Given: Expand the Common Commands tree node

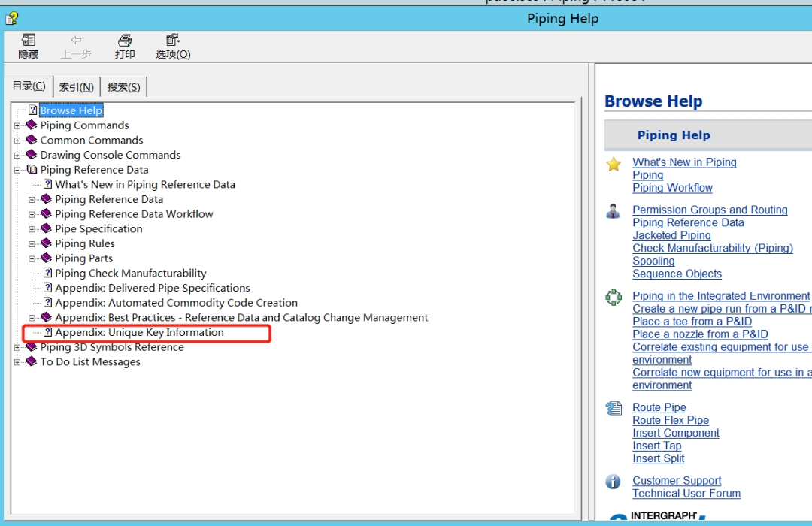Looking at the screenshot, I should (x=17, y=141).
